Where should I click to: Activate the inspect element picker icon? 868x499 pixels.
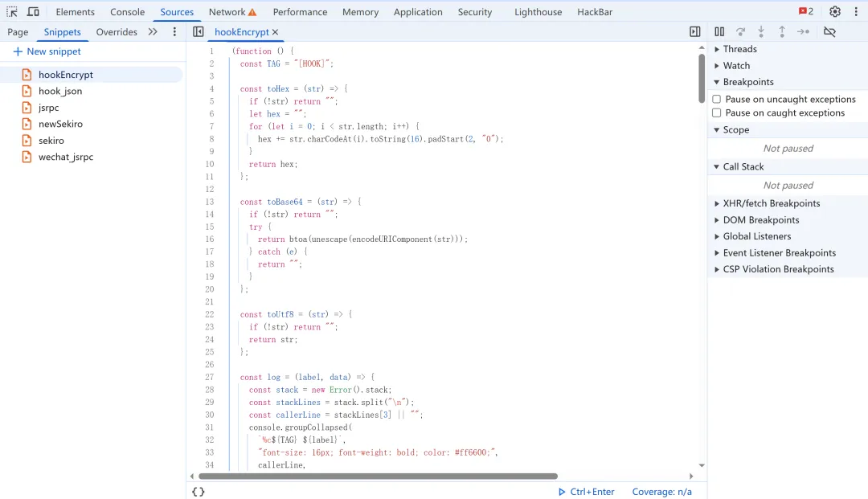(11, 11)
